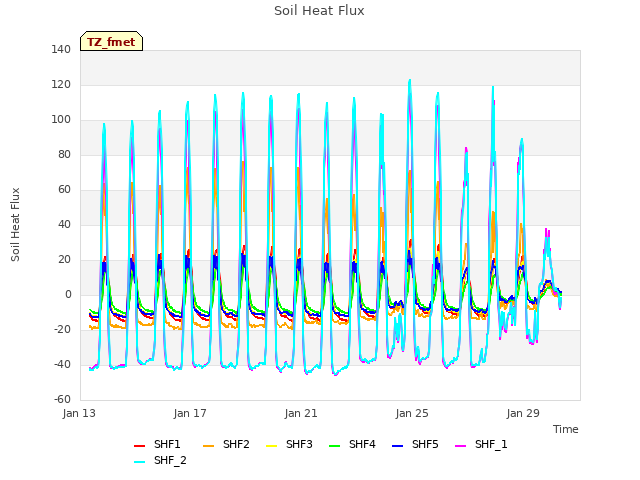Click the Soil Heat Flux chart title
Viewport: 640px width, 480px height.
319,11
